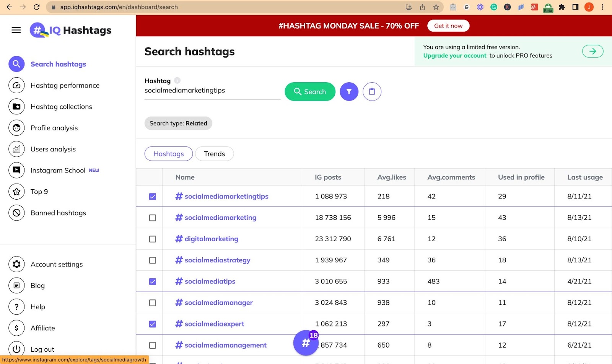
Task: Click the IQ Hashtags logo
Action: click(71, 30)
